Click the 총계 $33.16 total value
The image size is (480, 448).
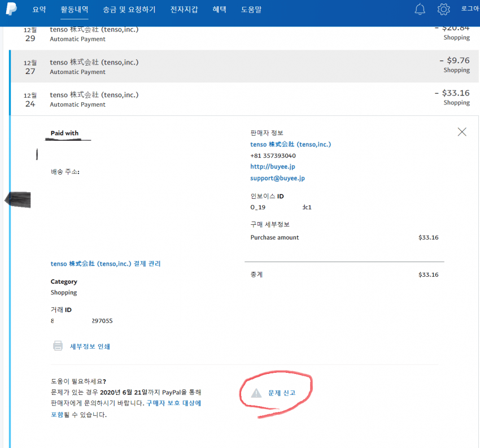click(428, 275)
